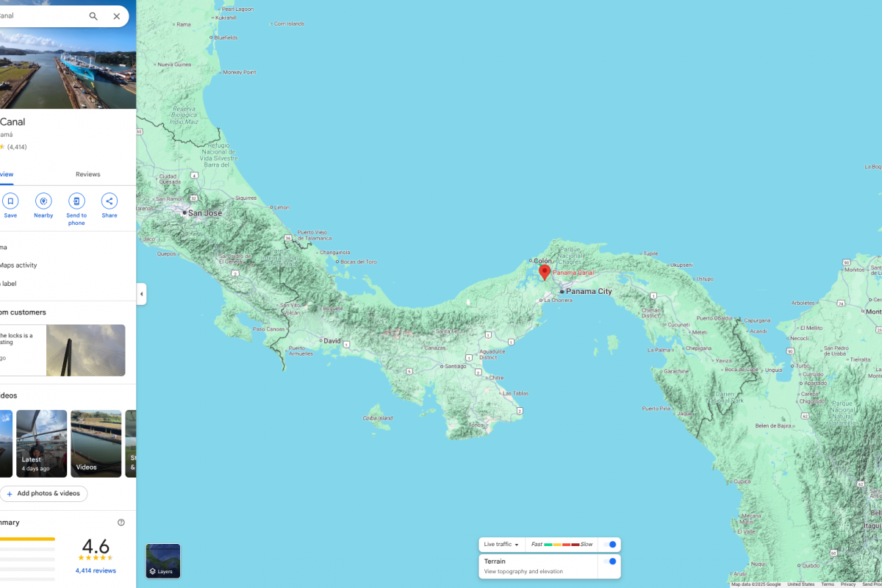Open the Layers map type selector

click(x=162, y=561)
